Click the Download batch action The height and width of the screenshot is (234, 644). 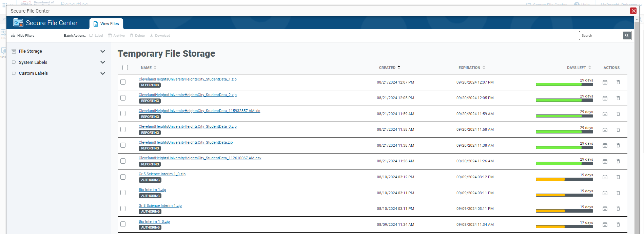point(160,36)
